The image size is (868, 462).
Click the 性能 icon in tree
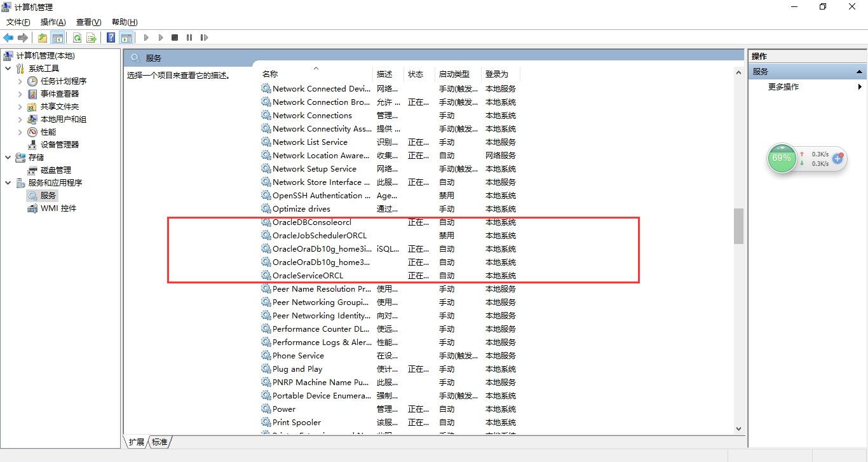32,132
